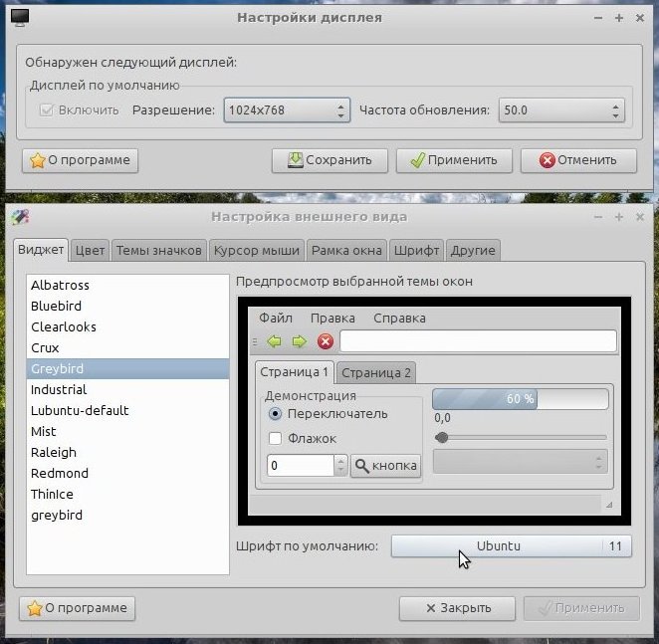Click the green back arrow in the theme preview
The height and width of the screenshot is (644, 659).
(x=275, y=341)
